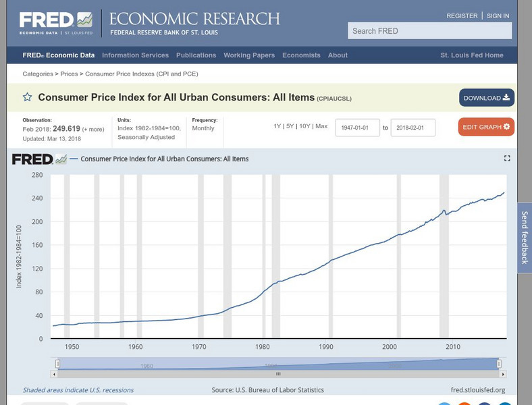Click the Register link
532x405 pixels.
pos(462,16)
